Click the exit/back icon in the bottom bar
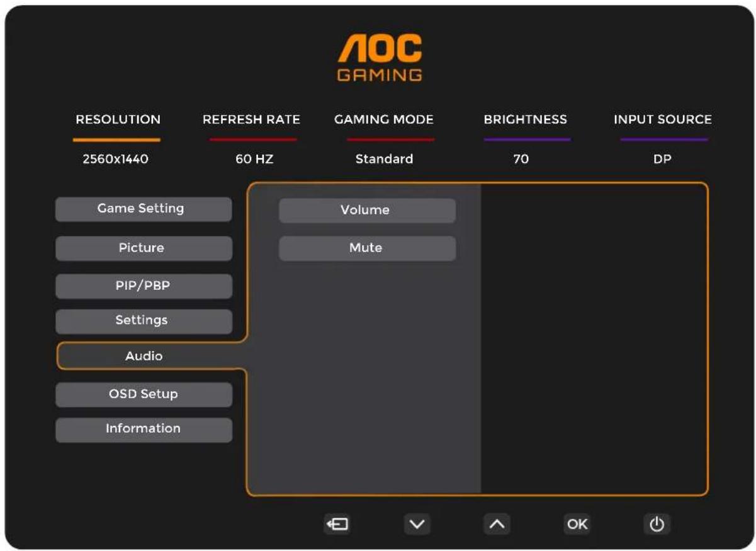This screenshot has height=551, width=756. coord(337,524)
